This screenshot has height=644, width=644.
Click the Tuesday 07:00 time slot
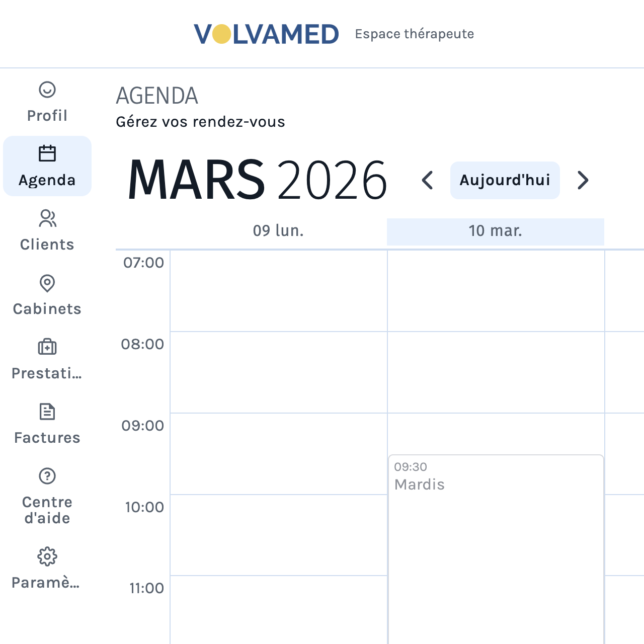click(496, 291)
